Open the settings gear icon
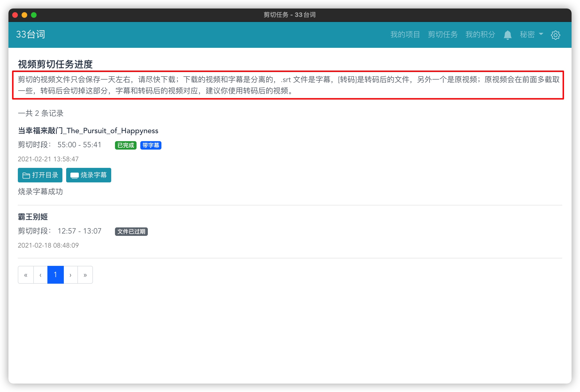 (x=555, y=35)
